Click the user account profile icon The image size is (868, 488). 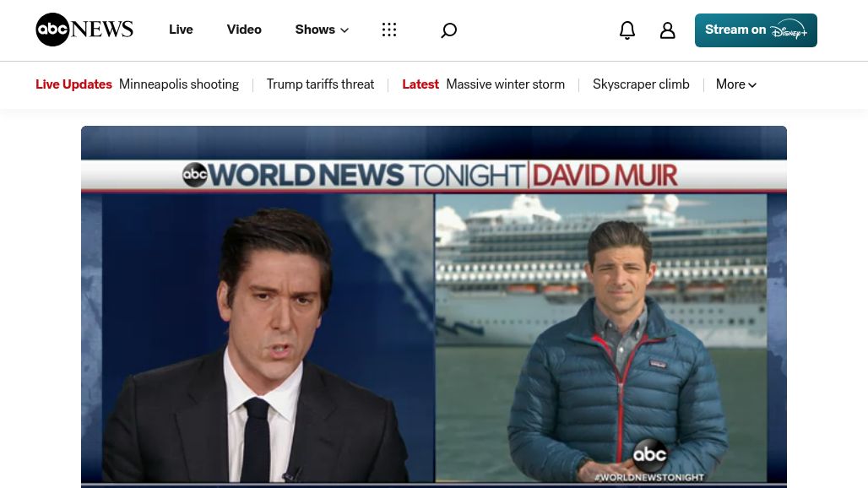(667, 30)
